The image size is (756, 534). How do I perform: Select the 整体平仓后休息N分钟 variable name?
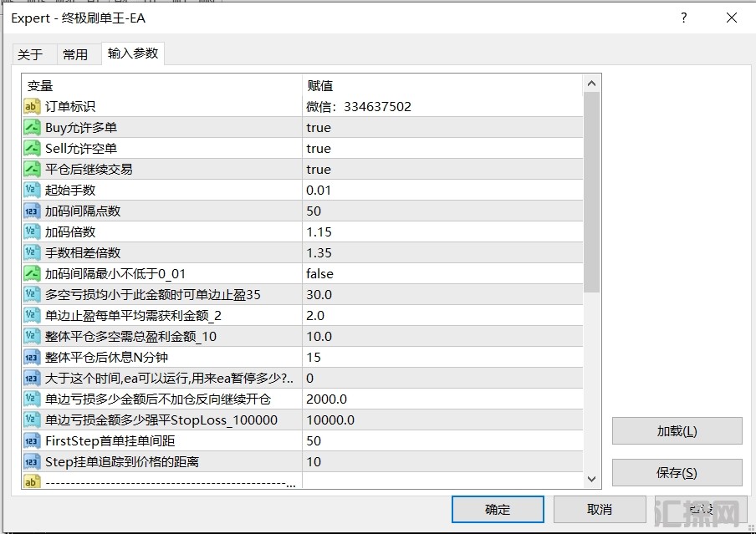(x=106, y=357)
